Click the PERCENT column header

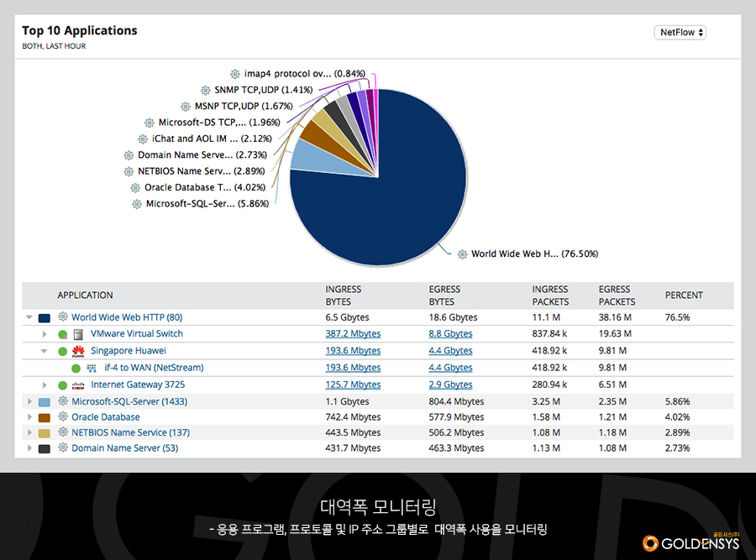coord(684,295)
